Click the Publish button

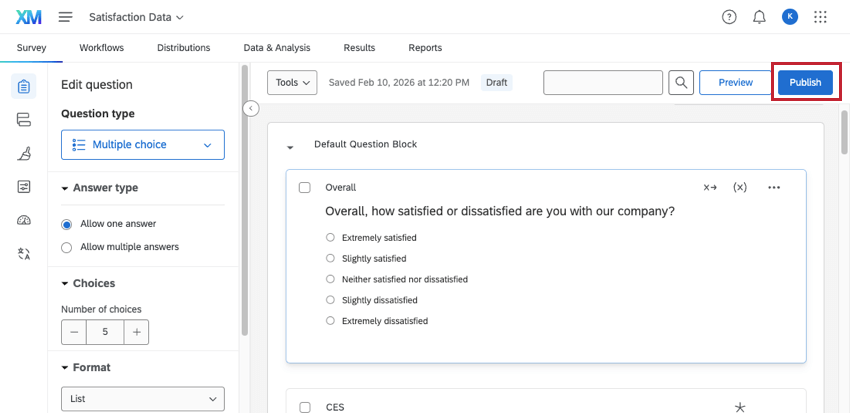(x=805, y=82)
